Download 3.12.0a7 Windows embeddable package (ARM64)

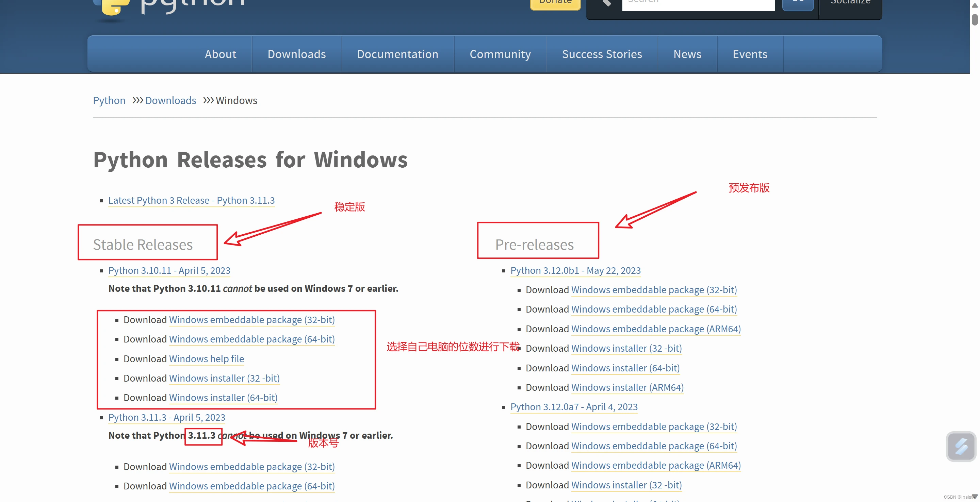(656, 466)
